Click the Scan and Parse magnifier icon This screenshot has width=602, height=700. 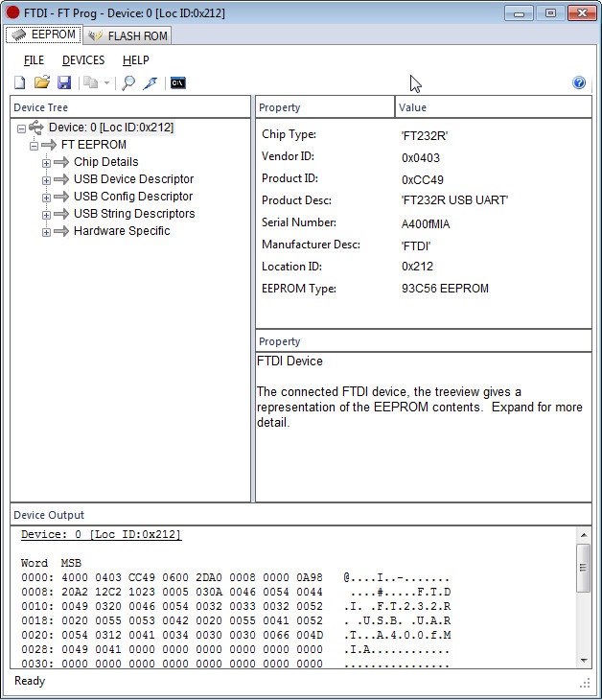[x=128, y=83]
